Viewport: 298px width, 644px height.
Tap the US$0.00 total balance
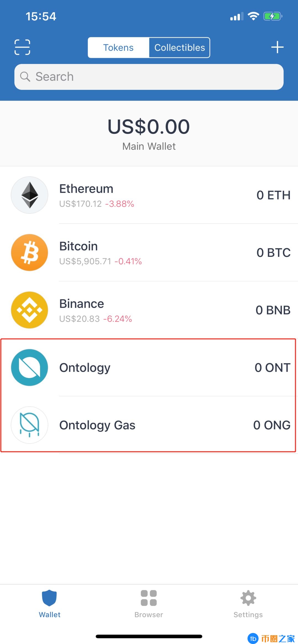point(149,127)
